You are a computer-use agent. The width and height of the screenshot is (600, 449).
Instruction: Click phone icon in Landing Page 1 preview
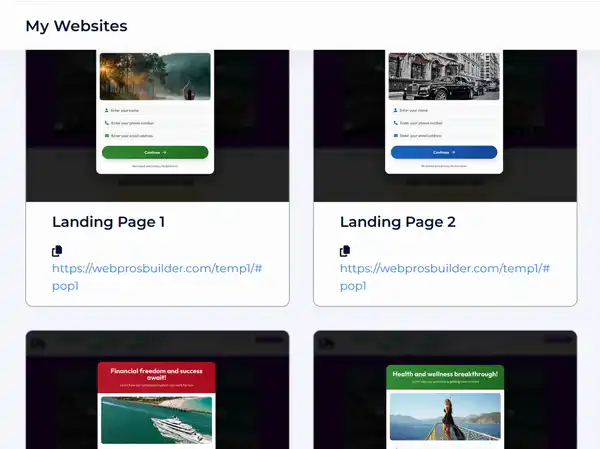[x=106, y=123]
